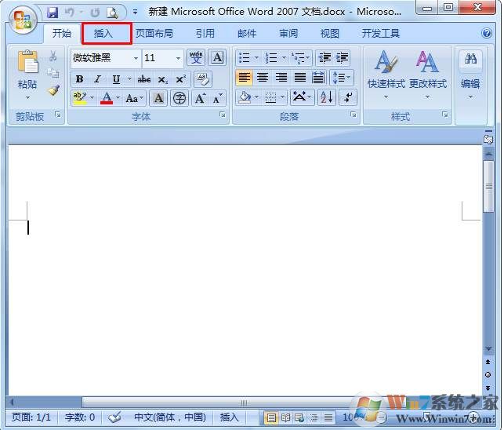The height and width of the screenshot is (430, 504).
Task: Undo the last action
Action: (x=70, y=13)
